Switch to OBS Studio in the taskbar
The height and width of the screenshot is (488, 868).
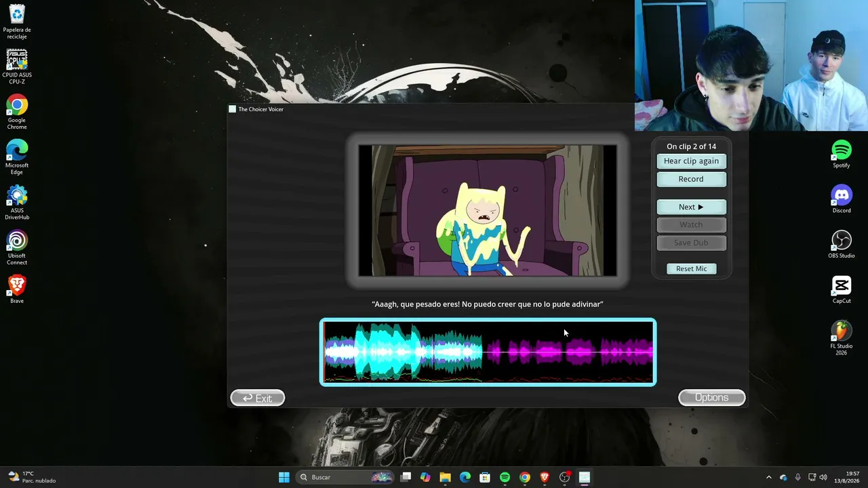tap(564, 477)
